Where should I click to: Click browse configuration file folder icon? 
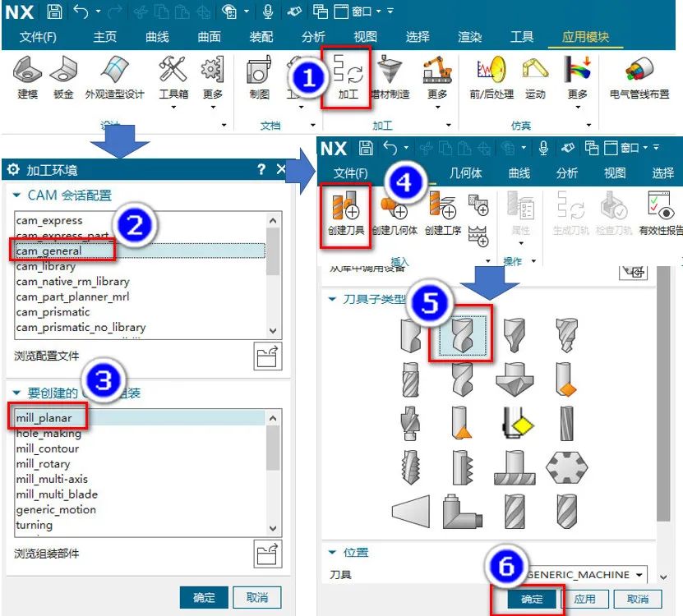click(x=267, y=356)
